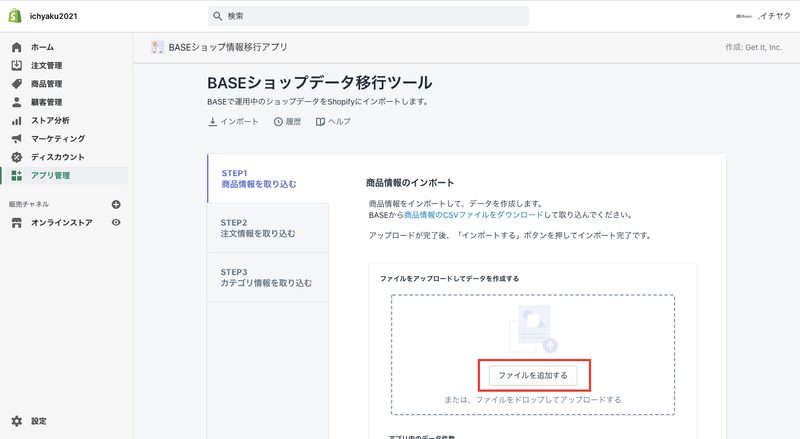Select STEP1 商品情報を取り込む tab
The height and width of the screenshot is (439, 800).
(268, 179)
